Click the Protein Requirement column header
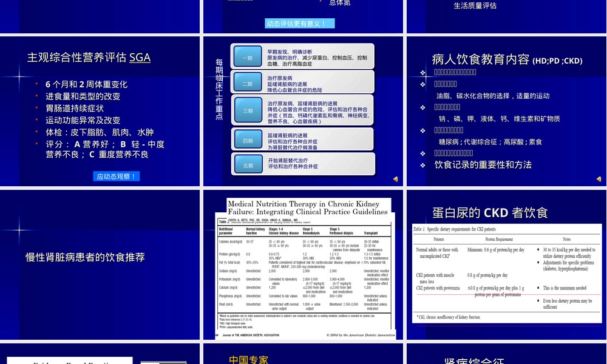 click(499, 239)
